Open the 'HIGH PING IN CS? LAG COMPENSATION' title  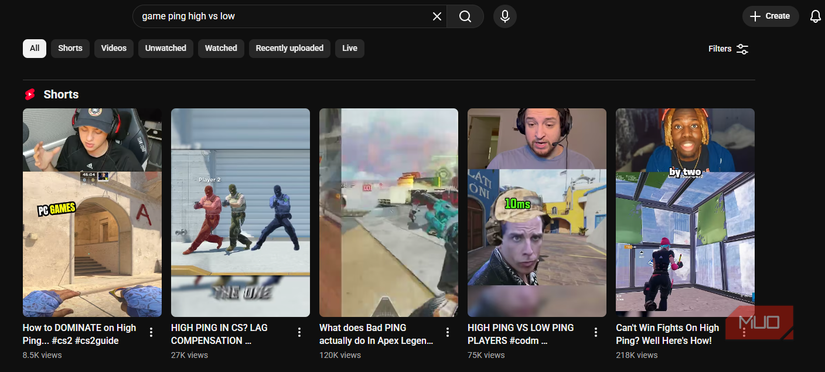tap(219, 334)
